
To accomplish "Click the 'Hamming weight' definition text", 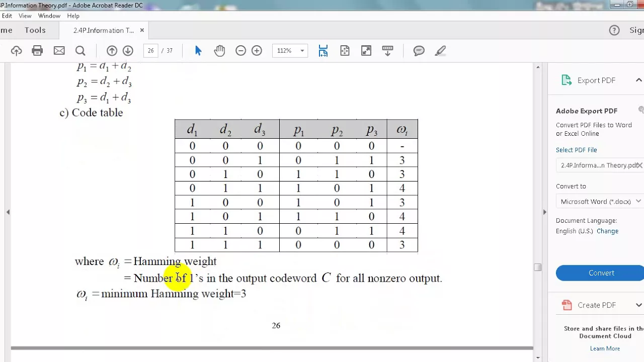I will click(x=175, y=261).
